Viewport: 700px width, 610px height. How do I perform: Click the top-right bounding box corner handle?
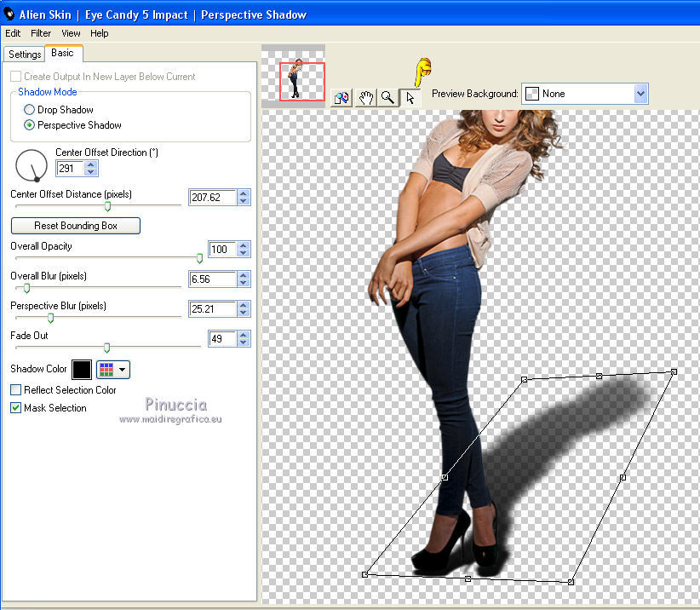coord(674,371)
